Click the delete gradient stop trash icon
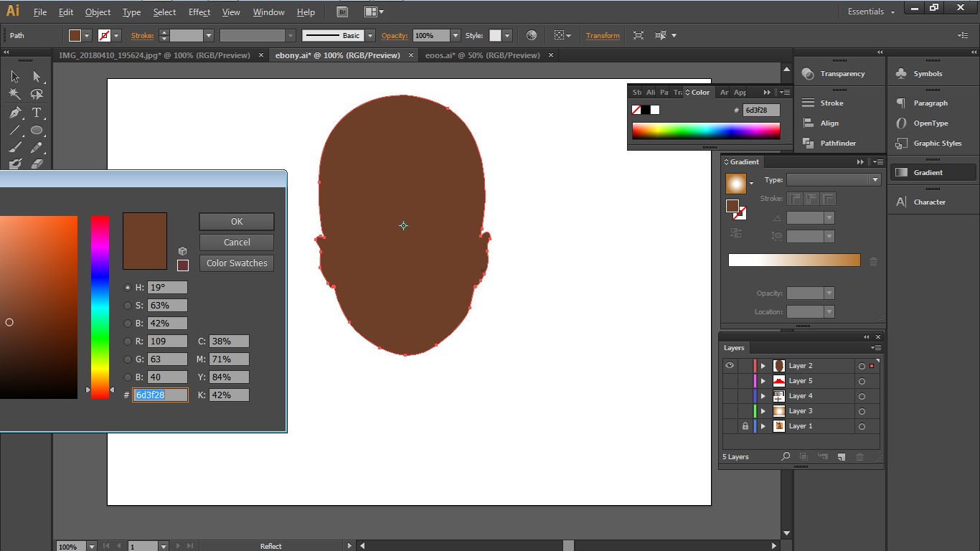Image resolution: width=980 pixels, height=551 pixels. pos(873,261)
